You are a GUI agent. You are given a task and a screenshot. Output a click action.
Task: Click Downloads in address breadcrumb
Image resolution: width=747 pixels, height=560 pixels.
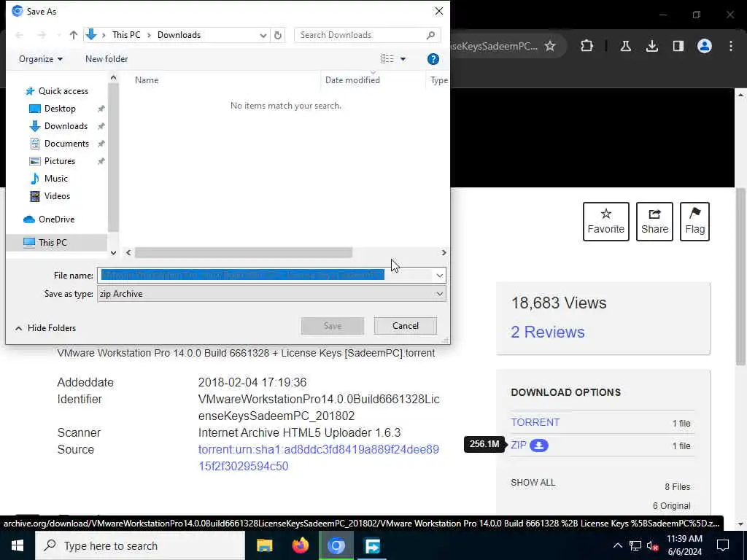[x=179, y=35]
